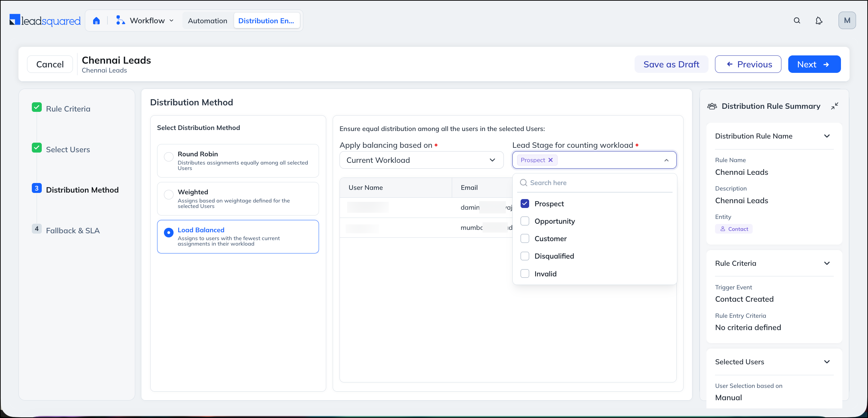Click the Rule Criteria green check
Viewport: 868px width, 418px height.
pyautogui.click(x=37, y=107)
